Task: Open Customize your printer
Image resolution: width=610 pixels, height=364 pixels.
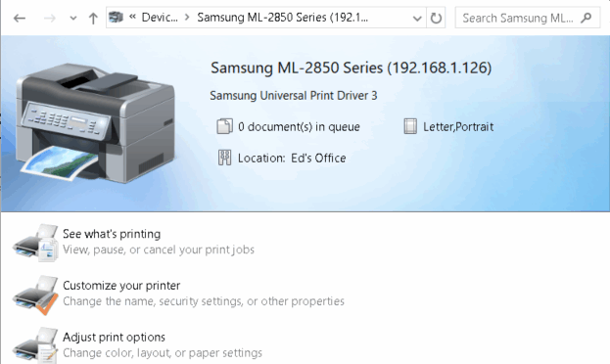Action: click(121, 286)
